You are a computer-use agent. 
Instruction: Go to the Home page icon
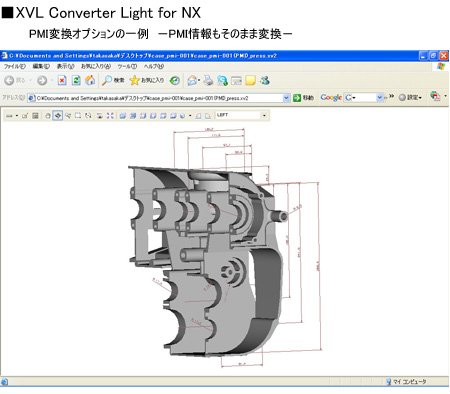pyautogui.click(x=90, y=80)
